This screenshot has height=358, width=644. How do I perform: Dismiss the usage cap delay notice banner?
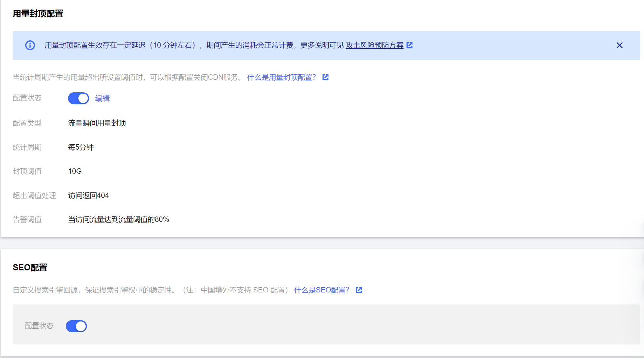tap(619, 45)
